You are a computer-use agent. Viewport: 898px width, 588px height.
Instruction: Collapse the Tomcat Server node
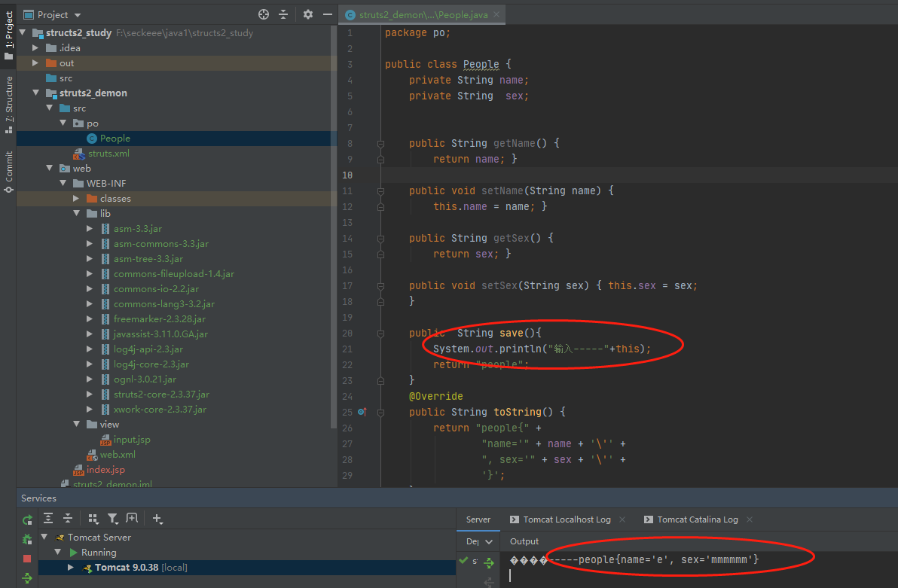44,537
